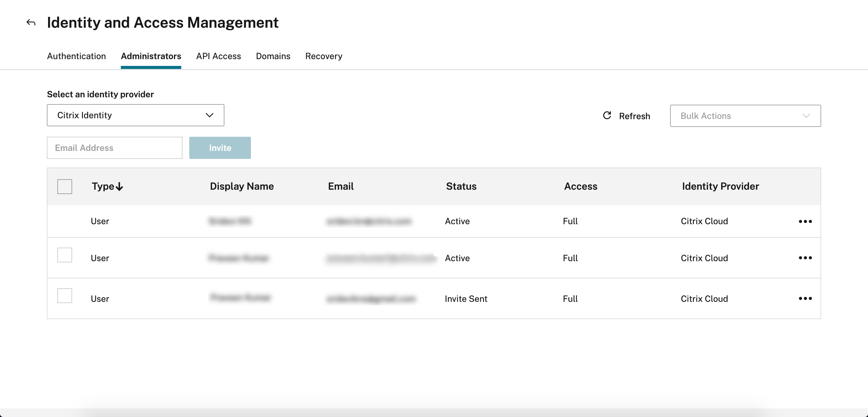Select the checkbox for the Invite Sent user row

click(65, 295)
